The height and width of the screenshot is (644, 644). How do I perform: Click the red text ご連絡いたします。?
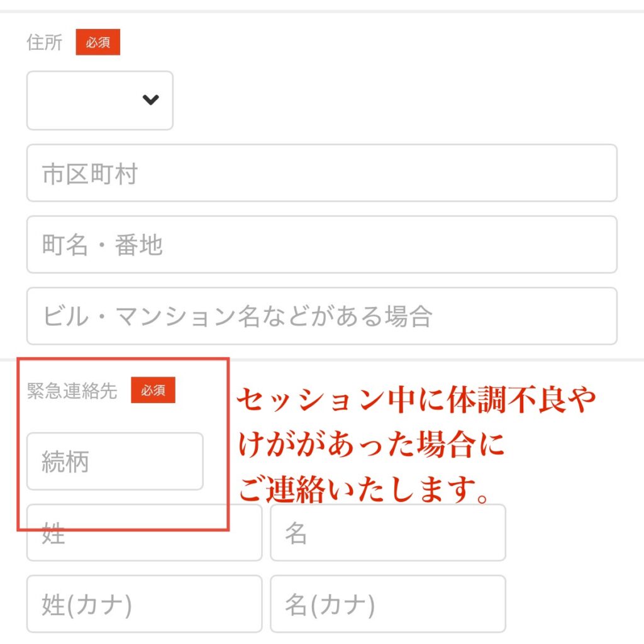pos(364,489)
